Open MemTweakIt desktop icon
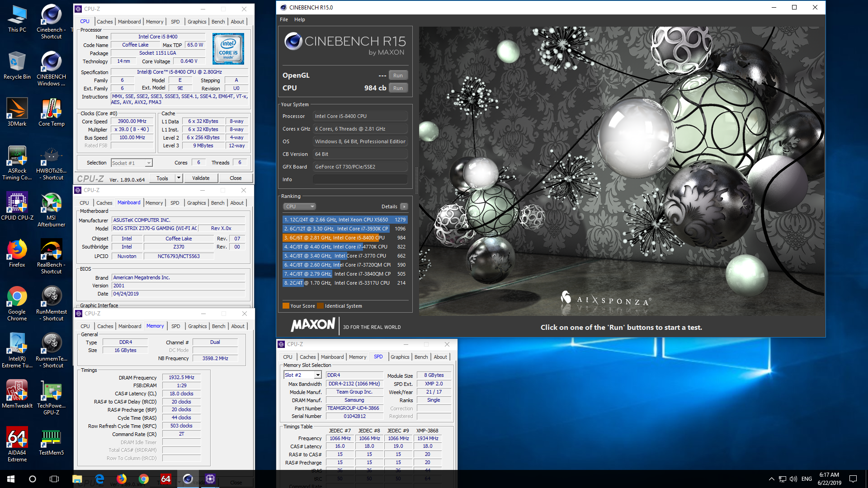868x488 pixels. point(17,394)
